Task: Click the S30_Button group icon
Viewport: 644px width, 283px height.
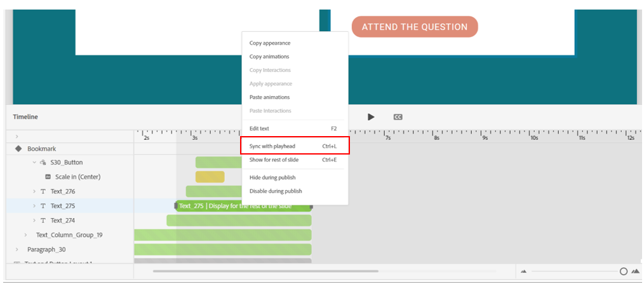Action: click(43, 162)
